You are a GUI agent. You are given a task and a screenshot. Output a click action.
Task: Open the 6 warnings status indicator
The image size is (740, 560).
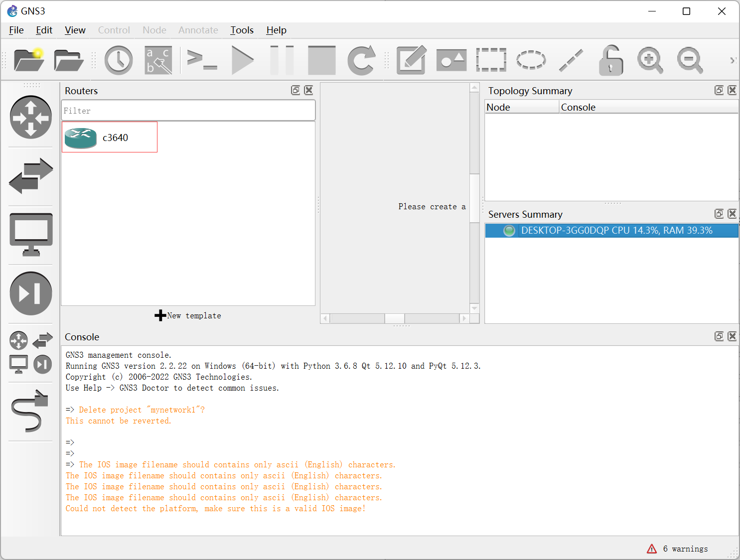click(x=677, y=549)
